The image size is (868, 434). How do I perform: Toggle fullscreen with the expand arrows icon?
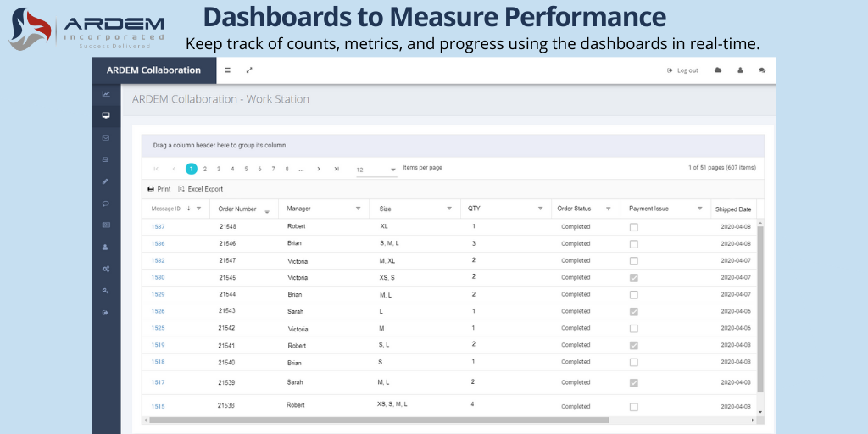[249, 70]
